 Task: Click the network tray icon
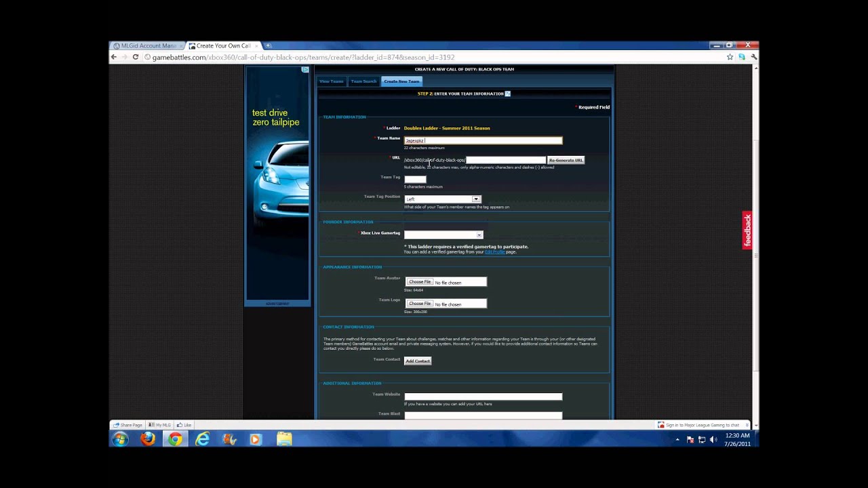click(x=702, y=440)
